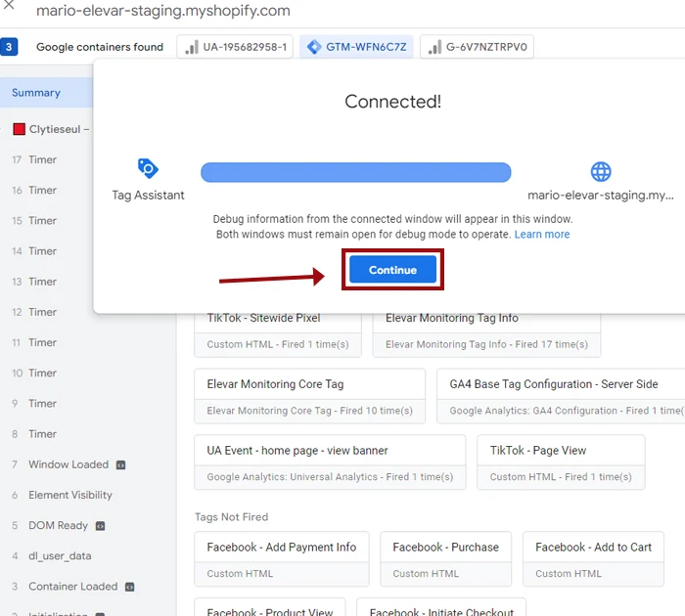Close the Tag Assistant panel with X

pos(8,5)
